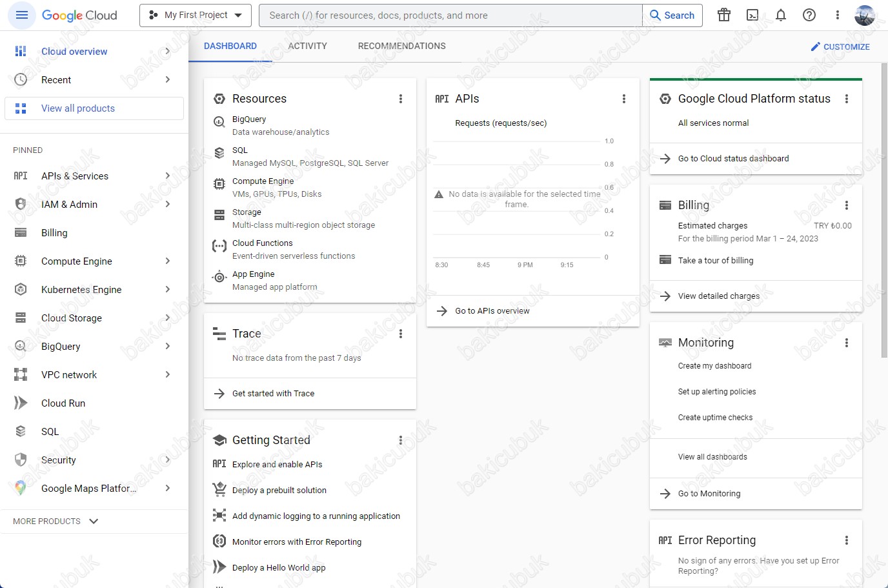Image resolution: width=888 pixels, height=588 pixels.
Task: Click the Cloud Run icon in sidebar
Action: (x=21, y=403)
